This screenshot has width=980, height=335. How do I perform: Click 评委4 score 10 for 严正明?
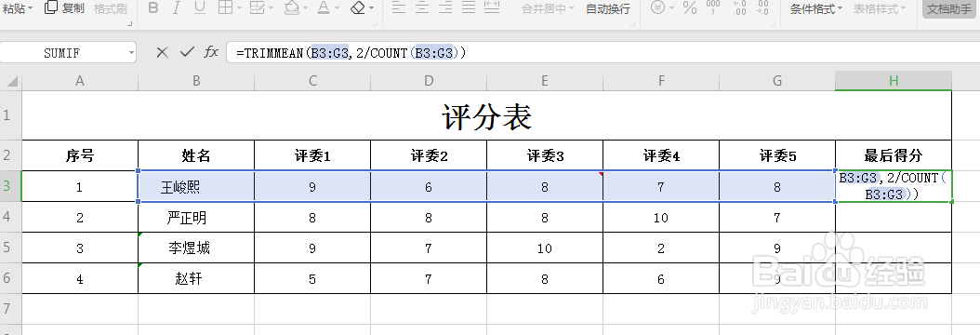click(x=661, y=218)
